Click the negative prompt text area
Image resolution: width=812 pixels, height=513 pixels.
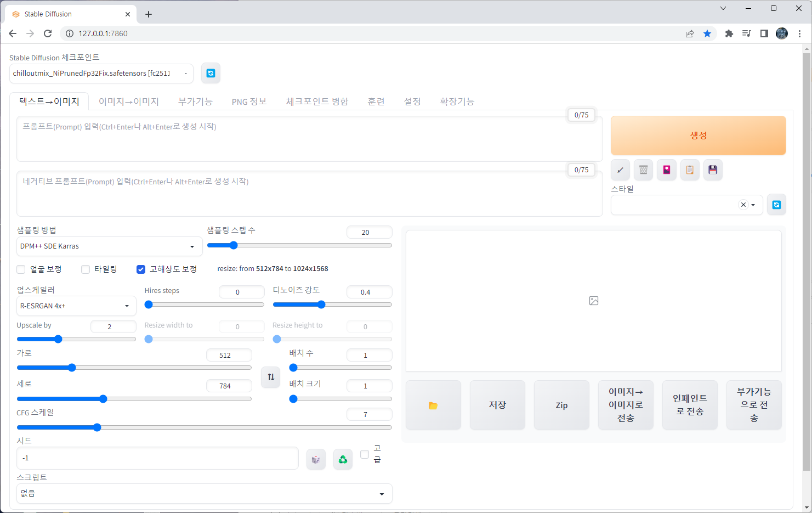(x=310, y=194)
